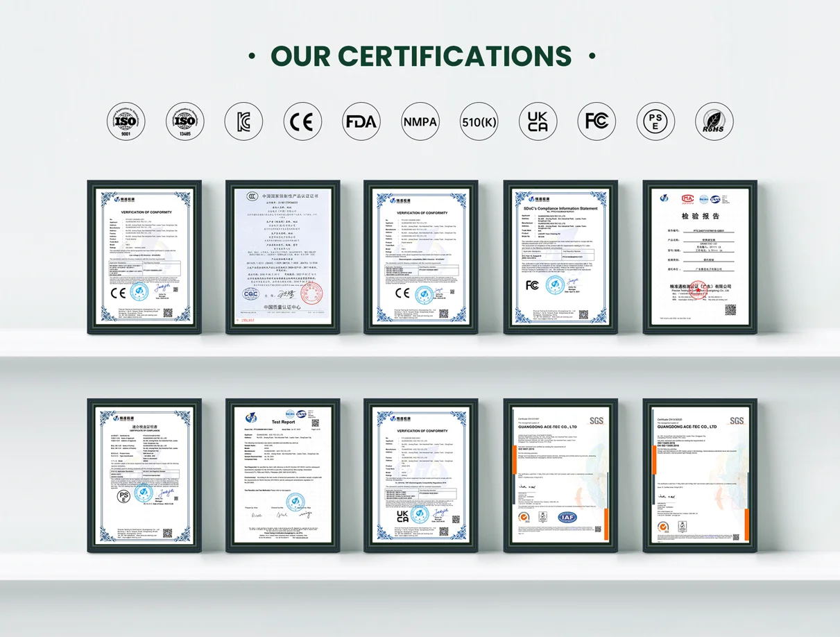The image size is (840, 637).
Task: Select the ISO 13485 round badge
Action: 185,122
